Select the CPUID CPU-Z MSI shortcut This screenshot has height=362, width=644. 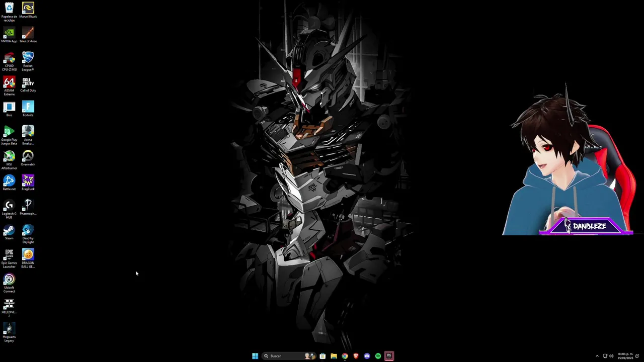(9, 61)
